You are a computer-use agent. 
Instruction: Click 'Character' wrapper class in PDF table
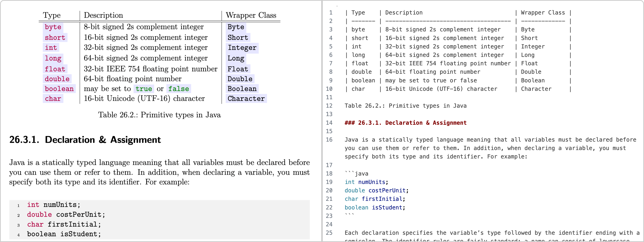(x=246, y=99)
